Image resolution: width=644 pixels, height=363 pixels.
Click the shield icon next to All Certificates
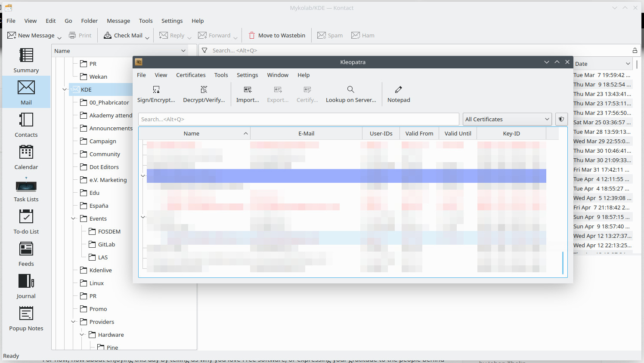point(561,119)
